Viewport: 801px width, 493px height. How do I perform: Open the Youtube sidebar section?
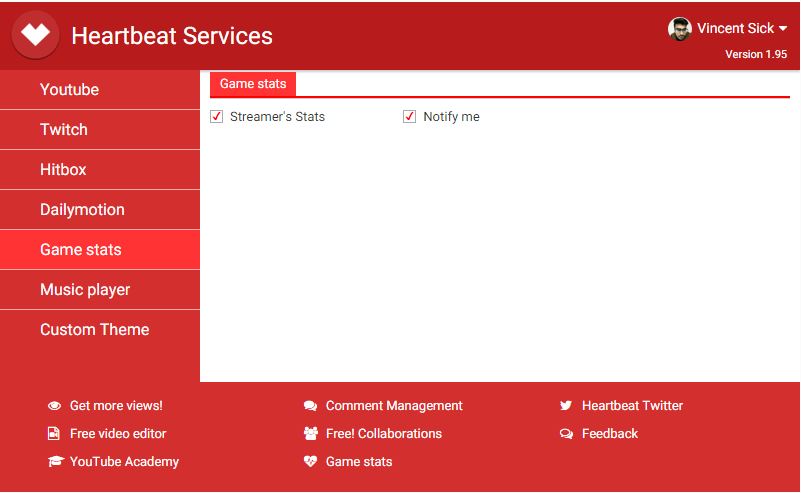point(100,89)
